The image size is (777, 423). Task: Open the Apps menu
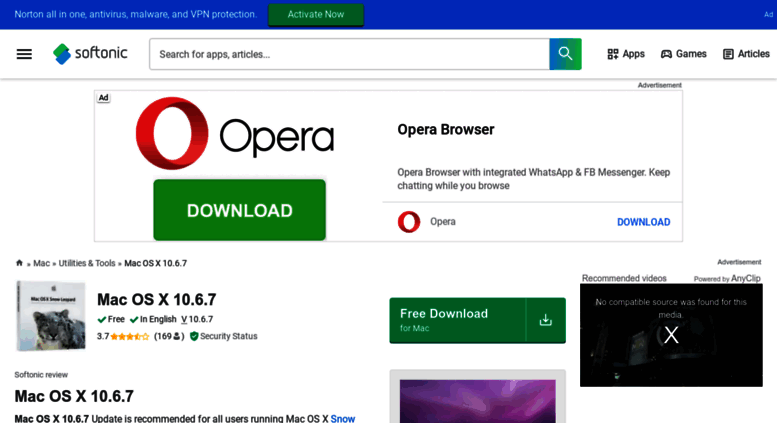(x=626, y=54)
